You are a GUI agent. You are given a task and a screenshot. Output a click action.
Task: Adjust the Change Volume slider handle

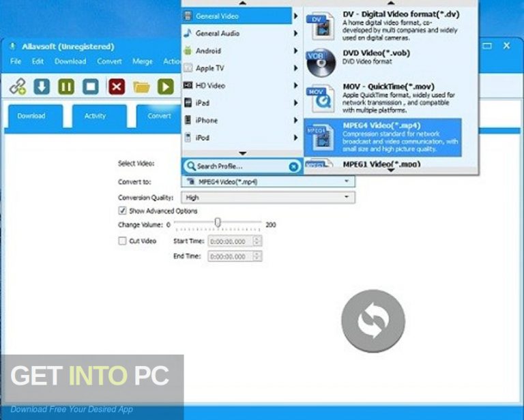[218, 222]
